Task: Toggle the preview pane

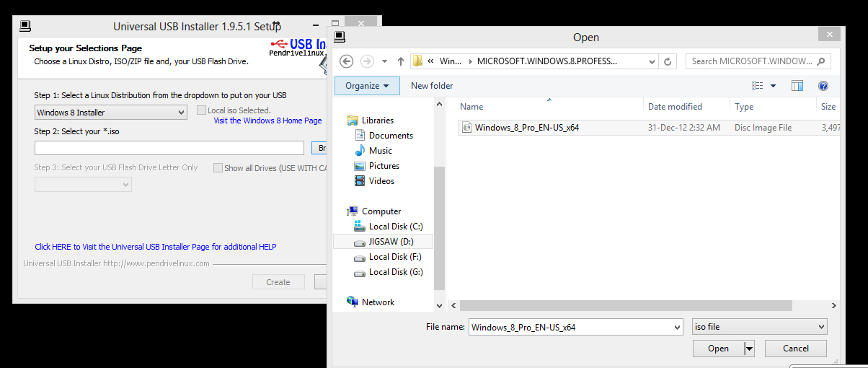Action: [x=797, y=86]
